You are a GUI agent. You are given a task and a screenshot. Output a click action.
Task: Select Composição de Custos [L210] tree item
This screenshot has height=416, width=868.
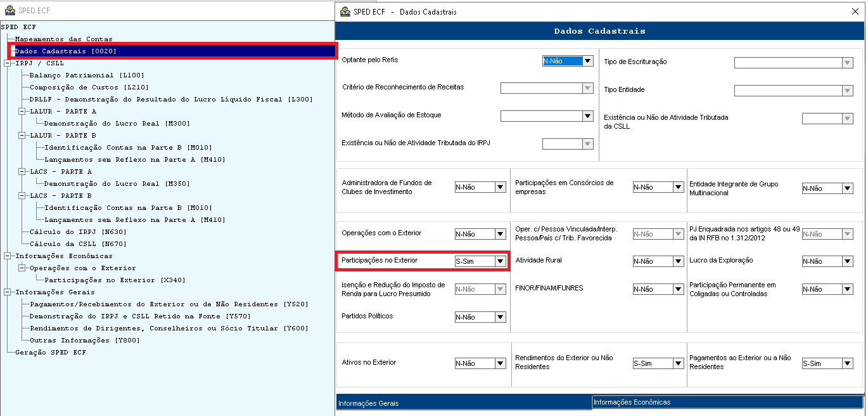coord(89,88)
